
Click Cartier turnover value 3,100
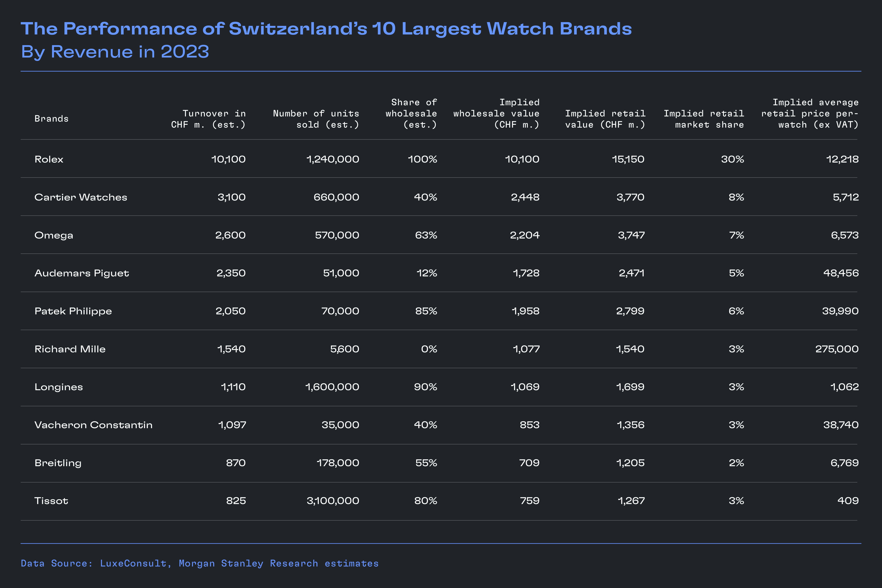point(232,197)
